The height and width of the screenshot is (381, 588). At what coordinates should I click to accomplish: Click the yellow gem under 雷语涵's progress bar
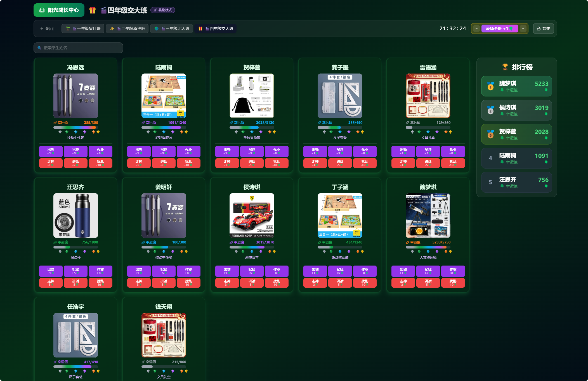[450, 132]
